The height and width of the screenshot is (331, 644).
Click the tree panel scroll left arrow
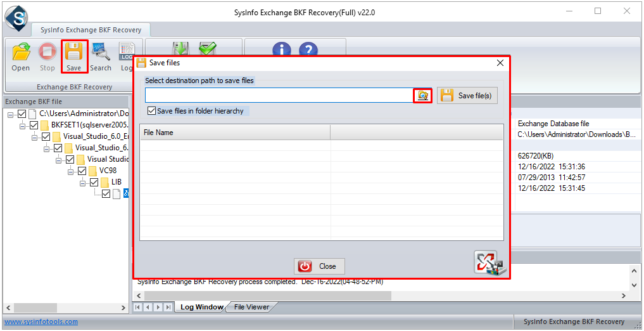pyautogui.click(x=8, y=308)
